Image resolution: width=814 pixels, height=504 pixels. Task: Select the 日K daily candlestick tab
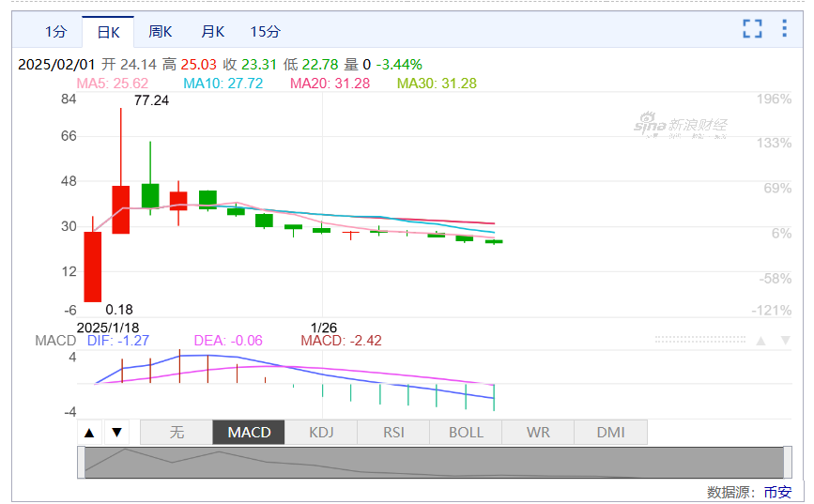click(x=108, y=32)
